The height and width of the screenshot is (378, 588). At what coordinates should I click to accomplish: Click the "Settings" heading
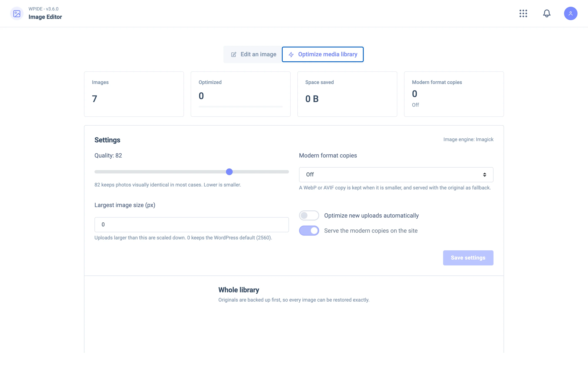click(107, 140)
